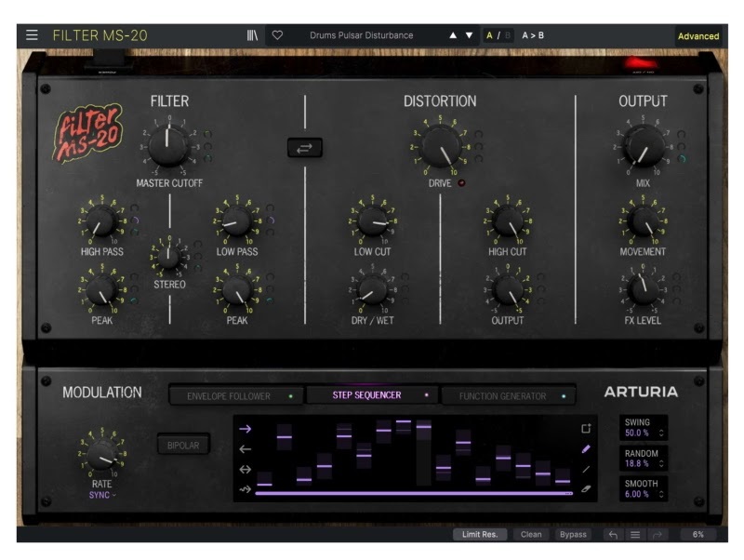The width and height of the screenshot is (744, 560).
Task: Click the Drive knob
Action: pos(441,146)
